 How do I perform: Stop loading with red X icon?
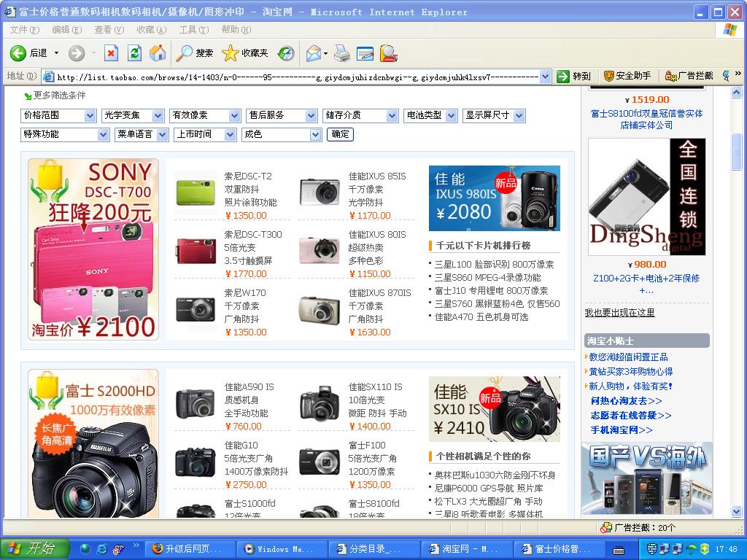[111, 52]
